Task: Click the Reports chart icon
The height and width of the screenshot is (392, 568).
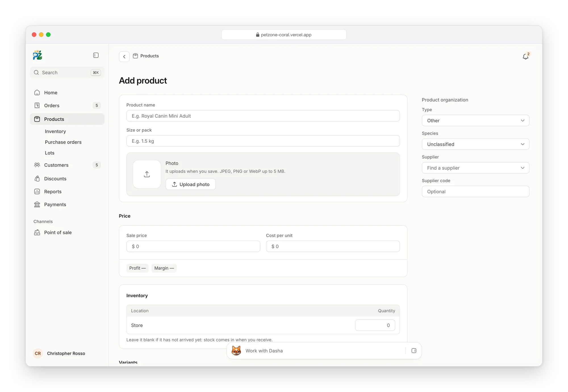Action: point(37,191)
